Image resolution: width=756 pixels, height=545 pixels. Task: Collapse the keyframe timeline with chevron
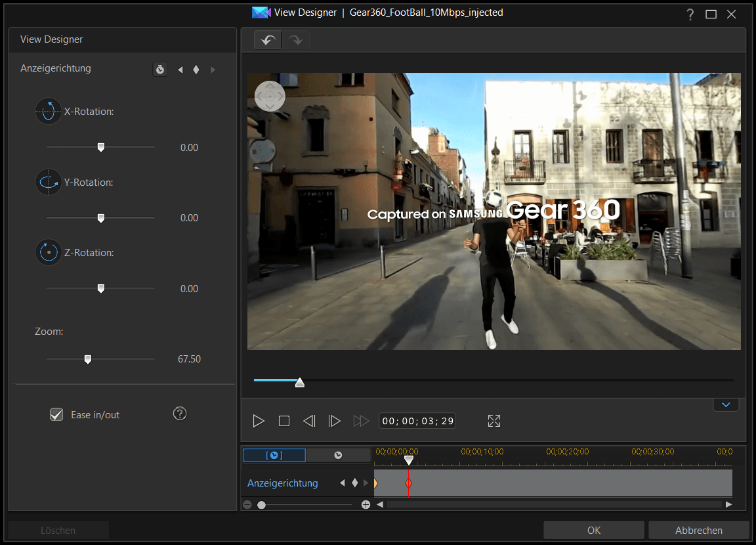pyautogui.click(x=726, y=404)
